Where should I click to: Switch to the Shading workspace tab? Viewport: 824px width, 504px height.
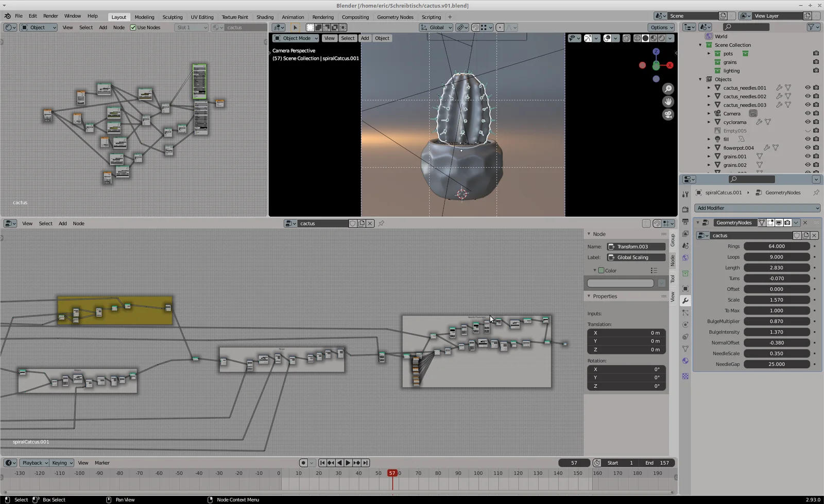click(x=265, y=17)
